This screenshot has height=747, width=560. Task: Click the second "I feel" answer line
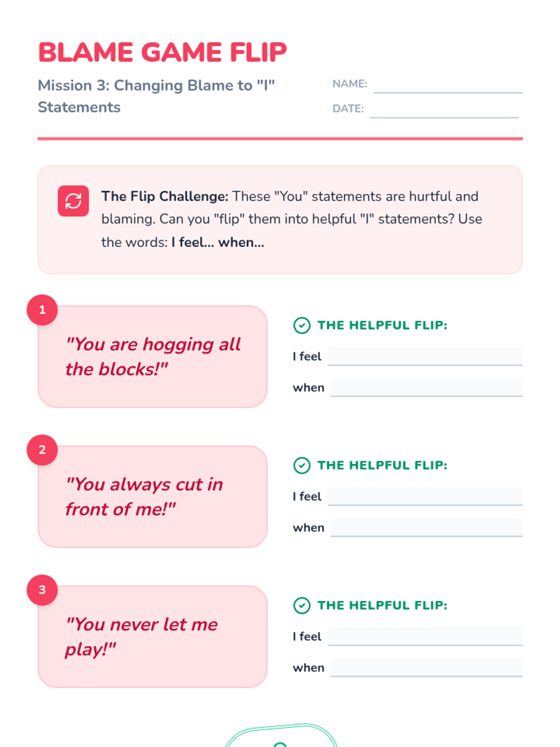[x=425, y=497]
